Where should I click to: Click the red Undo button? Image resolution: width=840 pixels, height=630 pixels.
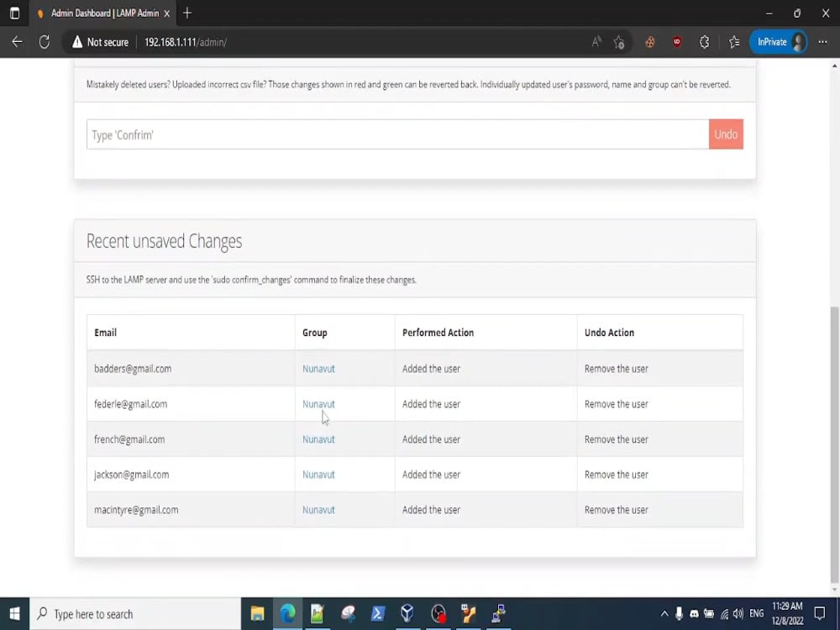[x=726, y=134]
